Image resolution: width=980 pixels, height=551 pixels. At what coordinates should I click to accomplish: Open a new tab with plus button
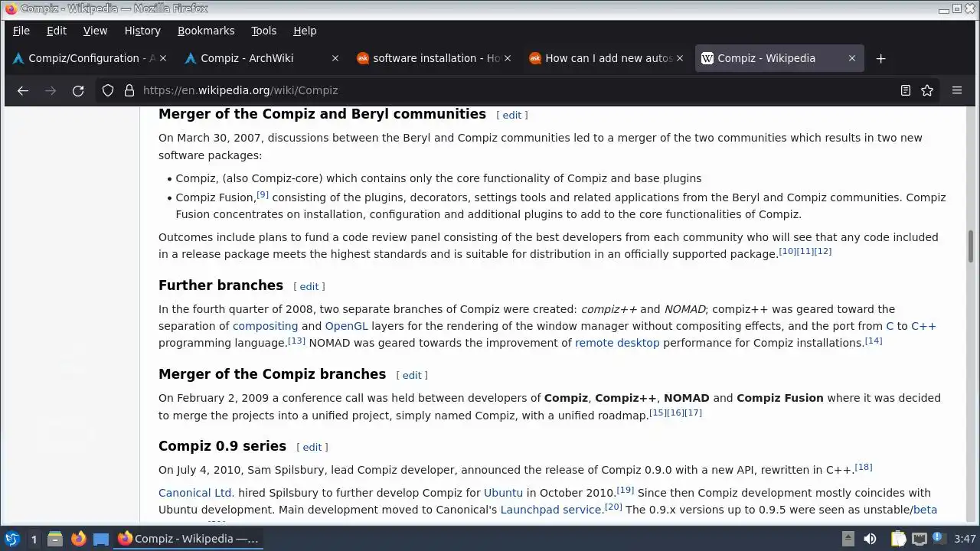tap(880, 58)
